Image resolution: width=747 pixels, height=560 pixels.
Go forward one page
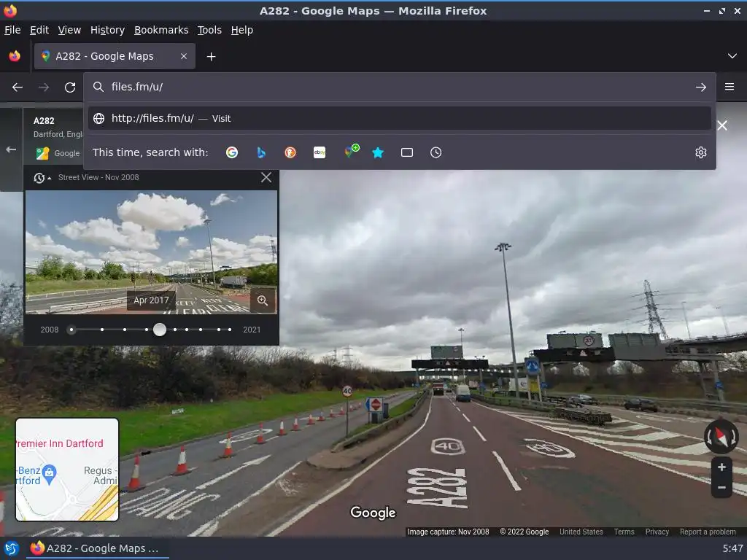click(44, 87)
